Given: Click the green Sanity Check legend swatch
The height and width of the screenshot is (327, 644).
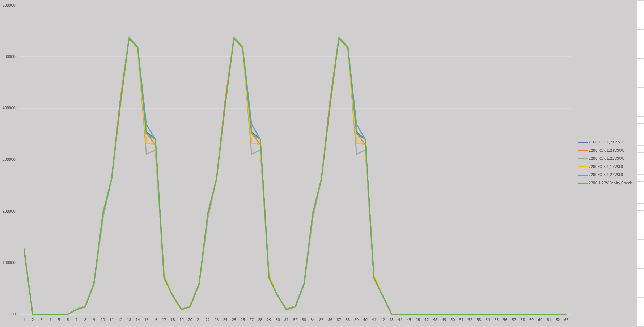Looking at the screenshot, I should (583, 183).
